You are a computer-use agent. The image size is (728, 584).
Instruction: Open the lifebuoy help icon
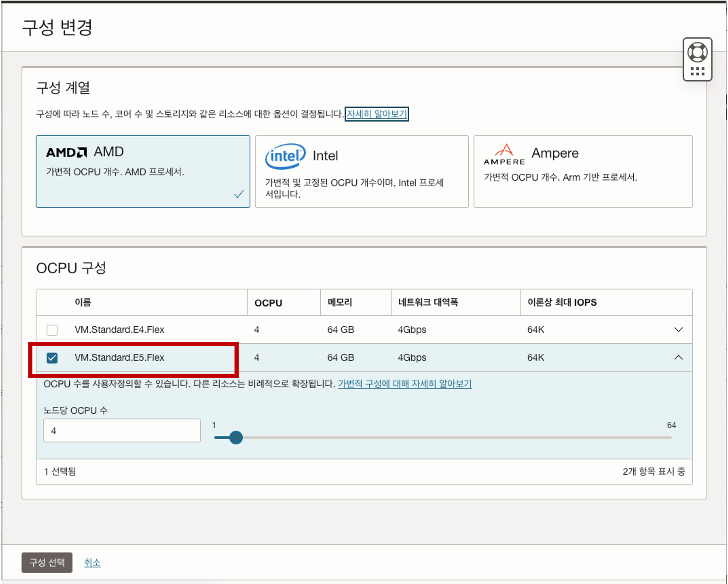click(x=697, y=52)
